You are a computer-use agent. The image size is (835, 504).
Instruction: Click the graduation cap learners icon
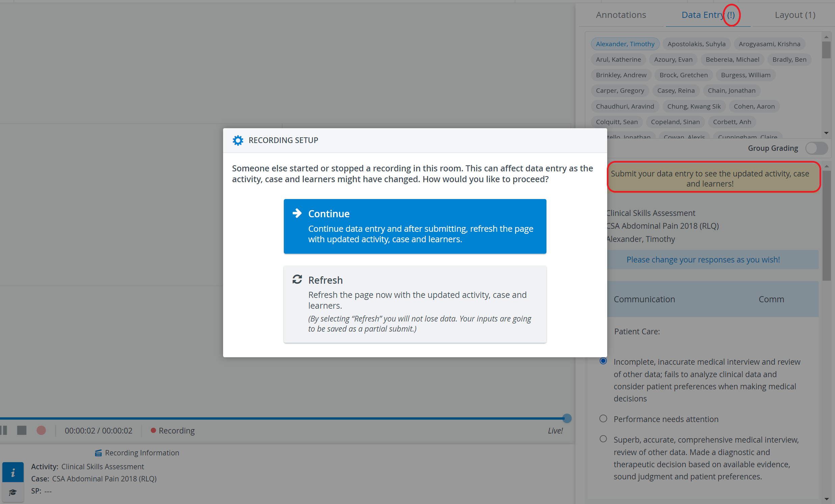coord(13,492)
